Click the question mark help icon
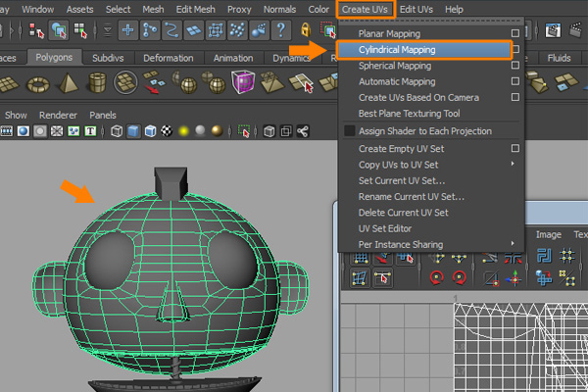Viewport: 588px width, 392px height. (282, 31)
